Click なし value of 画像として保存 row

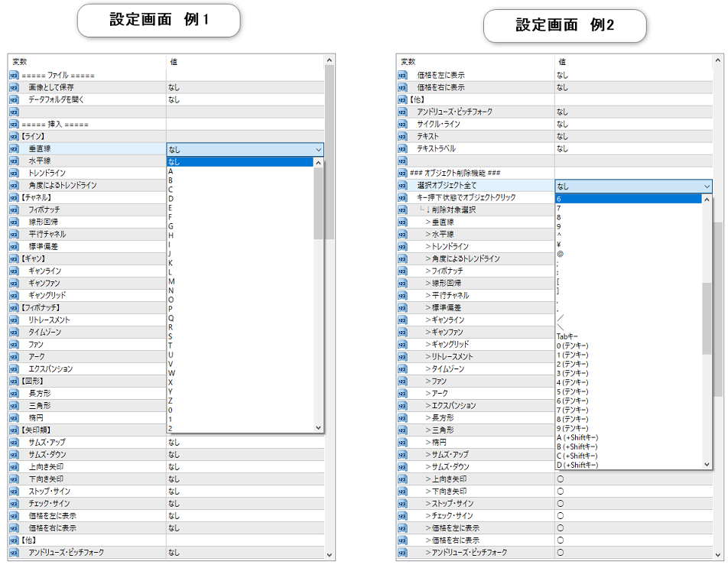(x=174, y=87)
